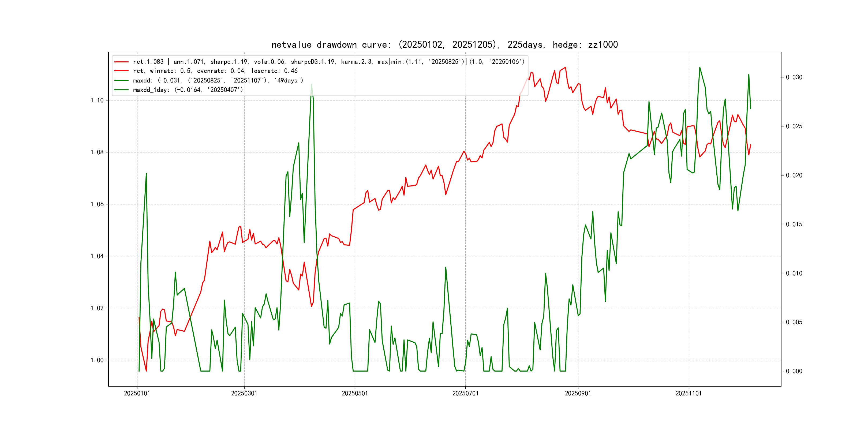
Task: Click the 20250101 x-axis date label
Action: click(x=137, y=393)
